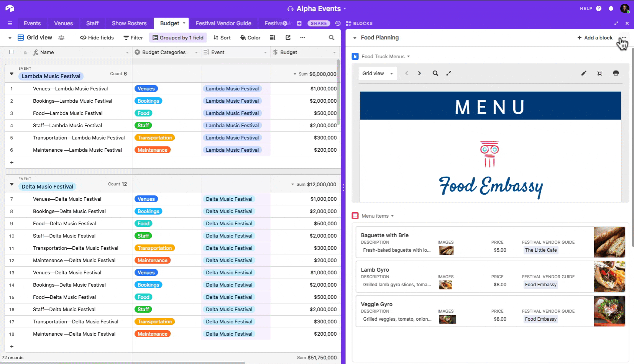Collapse the Delta Music Festival group

tap(11, 184)
